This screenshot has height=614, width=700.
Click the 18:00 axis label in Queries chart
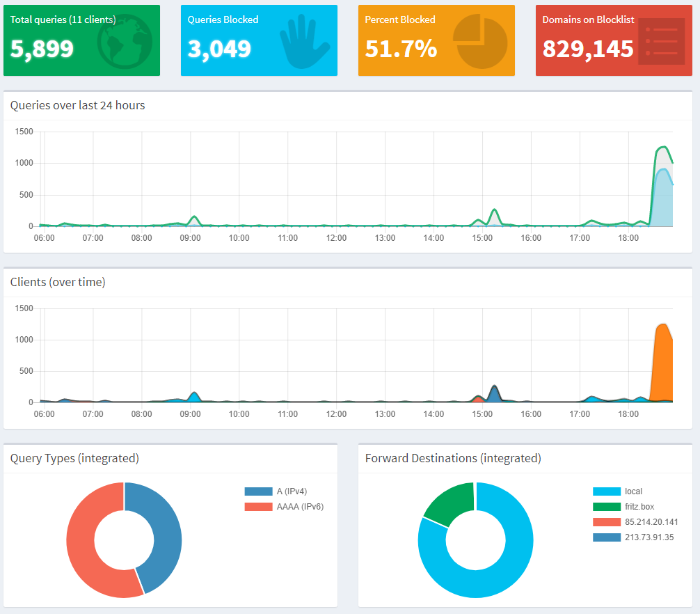tap(628, 238)
